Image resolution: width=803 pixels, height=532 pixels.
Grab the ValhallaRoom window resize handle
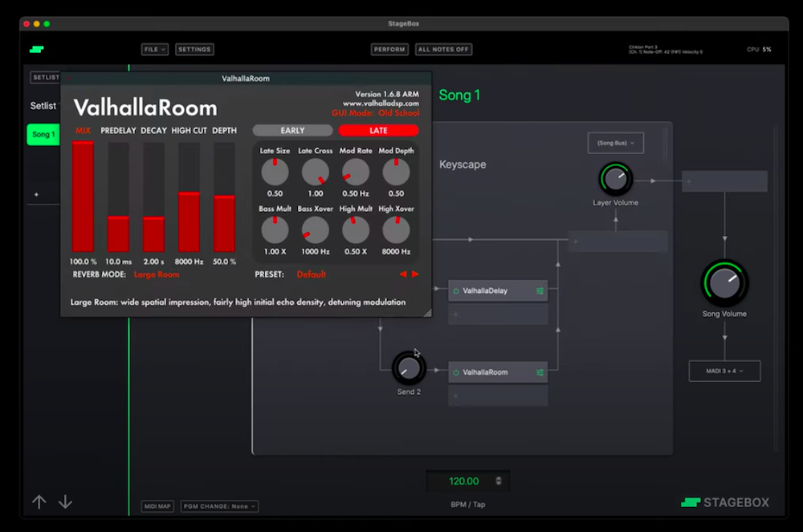tap(427, 313)
